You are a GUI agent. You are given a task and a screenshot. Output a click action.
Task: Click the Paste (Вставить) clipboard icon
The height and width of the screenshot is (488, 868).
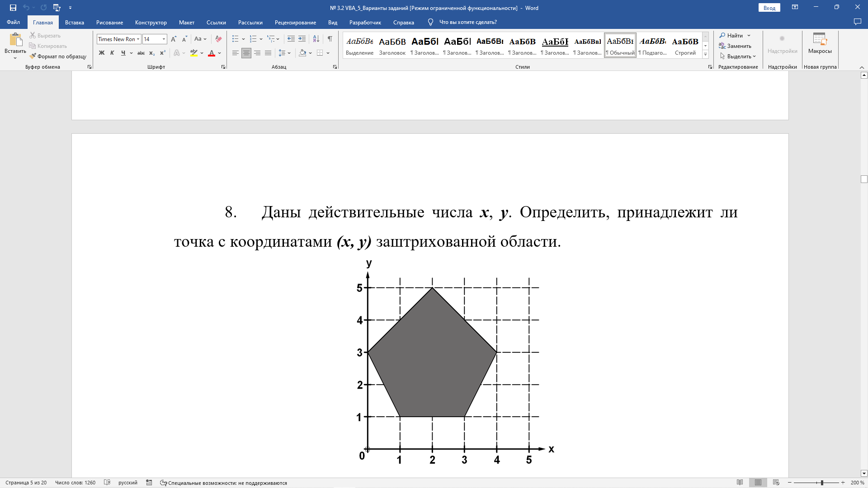15,40
